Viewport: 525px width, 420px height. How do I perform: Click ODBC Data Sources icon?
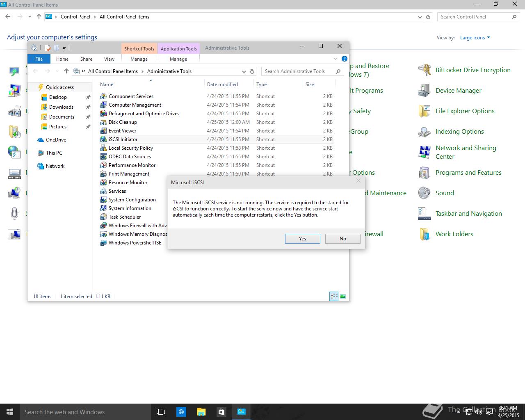(103, 157)
